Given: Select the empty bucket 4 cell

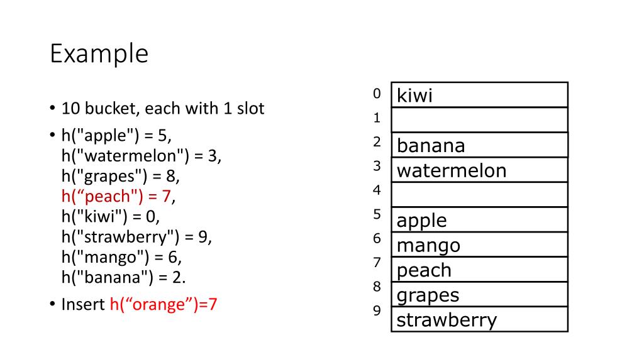Looking at the screenshot, I should tap(479, 195).
